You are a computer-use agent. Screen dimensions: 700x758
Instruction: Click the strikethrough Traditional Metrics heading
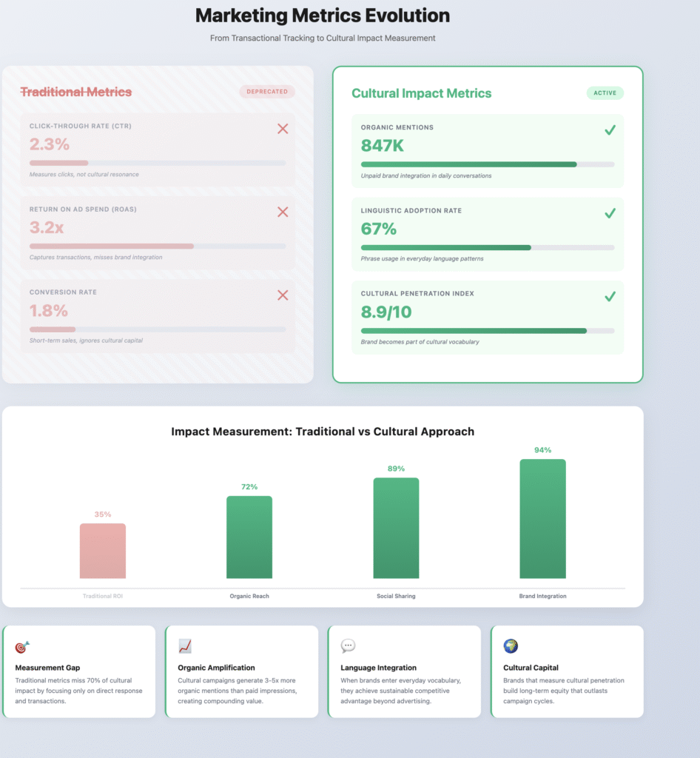tap(76, 92)
